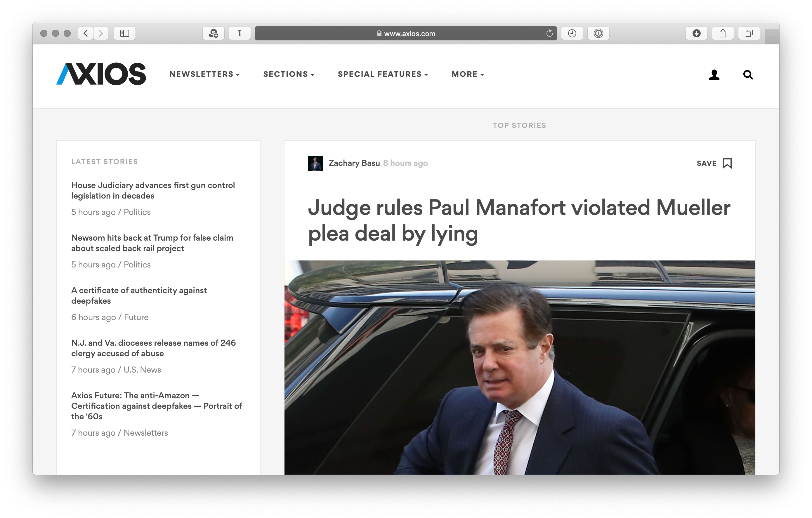Open Axios Future: The anti-Amazon story
The height and width of the screenshot is (518, 812).
(157, 406)
